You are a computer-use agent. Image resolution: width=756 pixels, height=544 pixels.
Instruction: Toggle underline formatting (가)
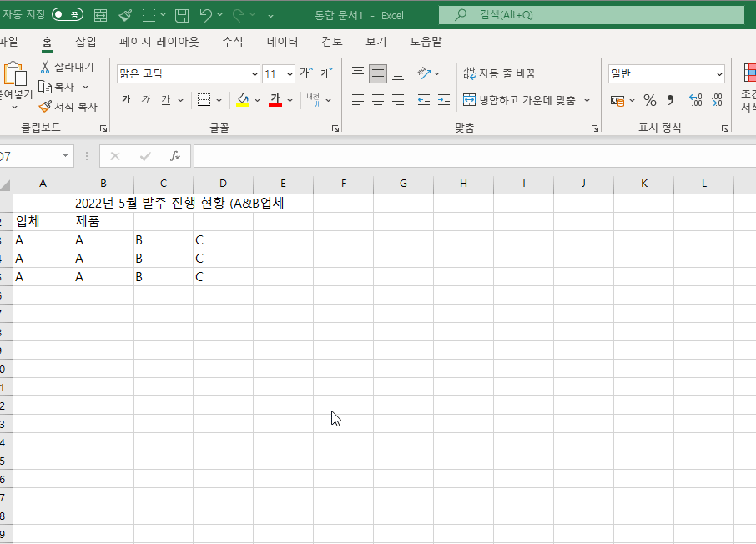[166, 100]
